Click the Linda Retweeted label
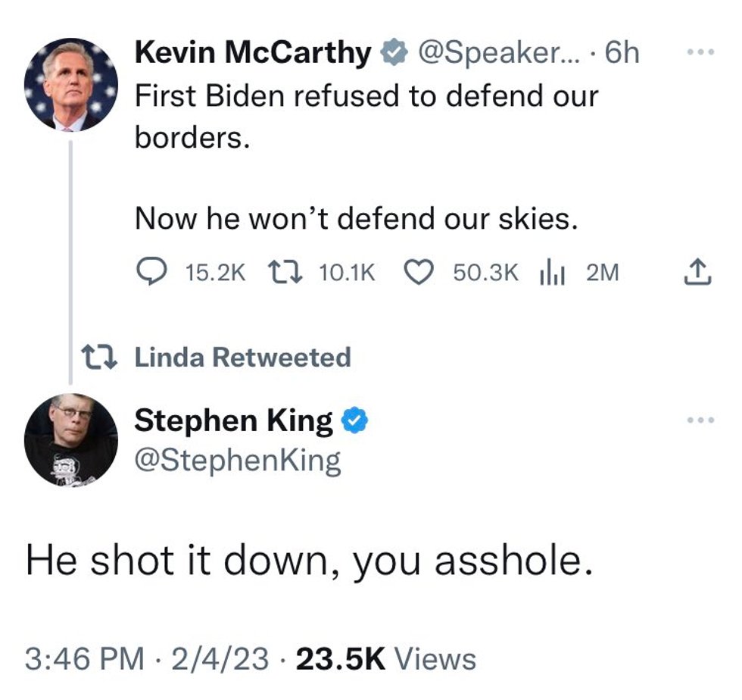The image size is (742, 700). point(242,357)
